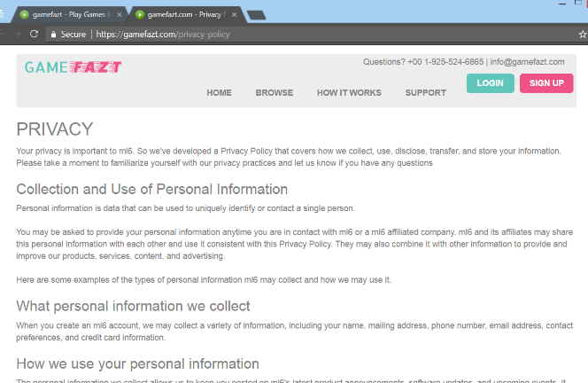The height and width of the screenshot is (383, 588).
Task: Click 'How we use your personal information' heading
Action: click(x=137, y=363)
